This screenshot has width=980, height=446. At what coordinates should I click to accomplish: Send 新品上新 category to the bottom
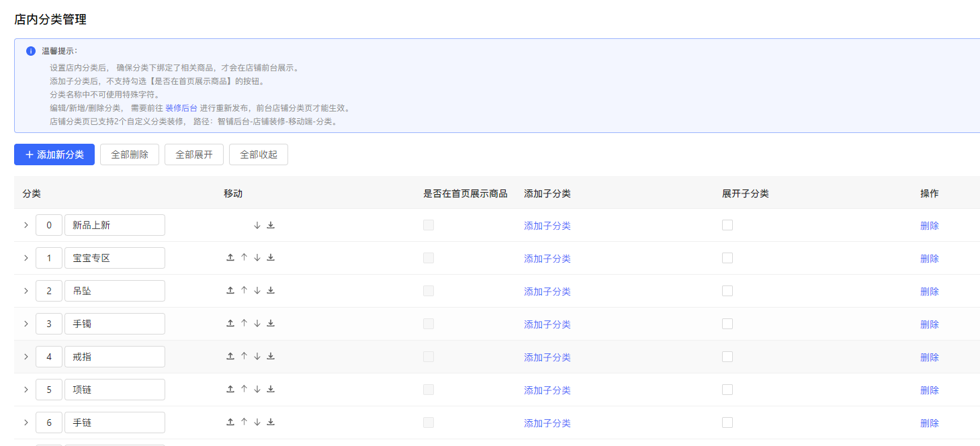pos(271,225)
